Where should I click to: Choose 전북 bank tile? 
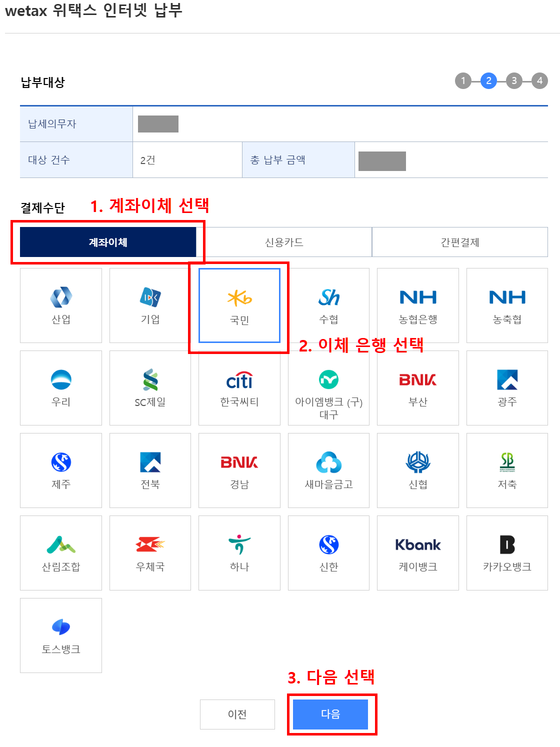pos(150,470)
